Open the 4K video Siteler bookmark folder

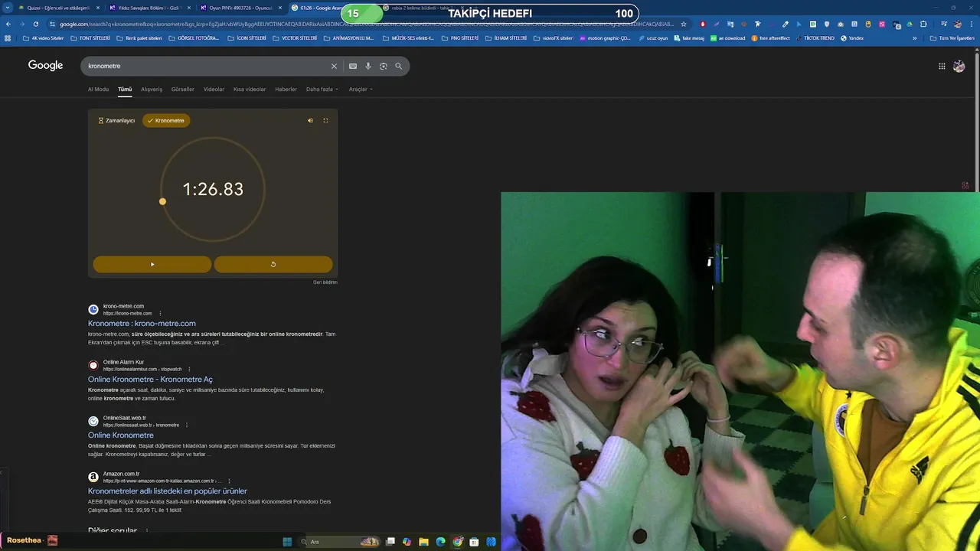click(x=43, y=37)
